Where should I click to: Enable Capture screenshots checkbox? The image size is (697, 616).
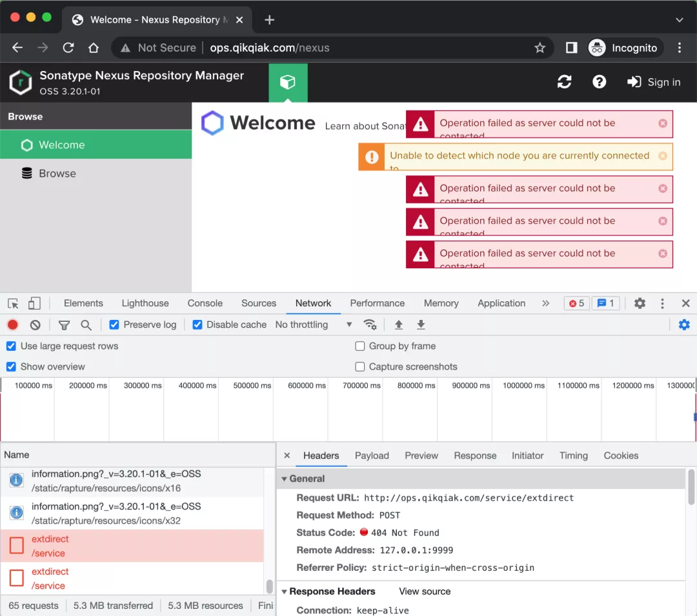tap(360, 367)
